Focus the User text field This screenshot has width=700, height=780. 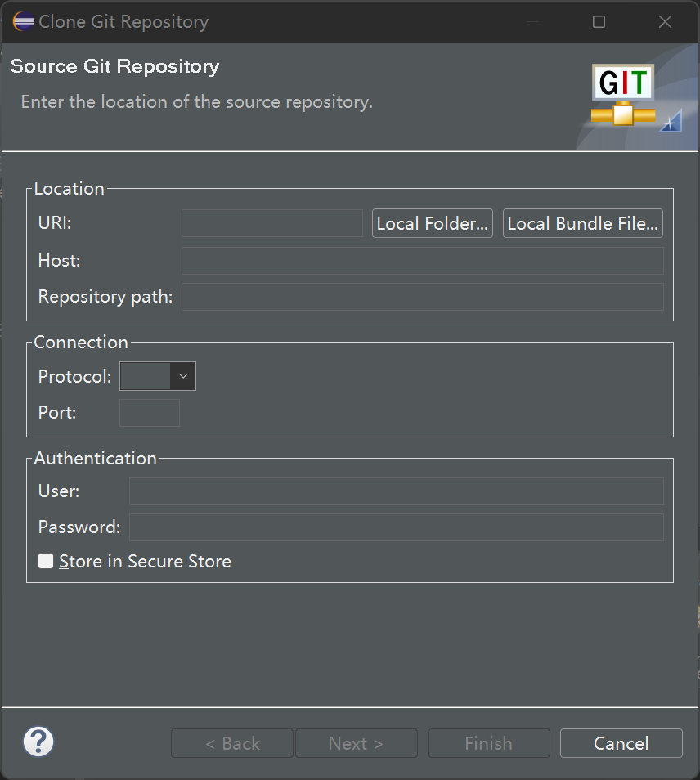[x=396, y=491]
